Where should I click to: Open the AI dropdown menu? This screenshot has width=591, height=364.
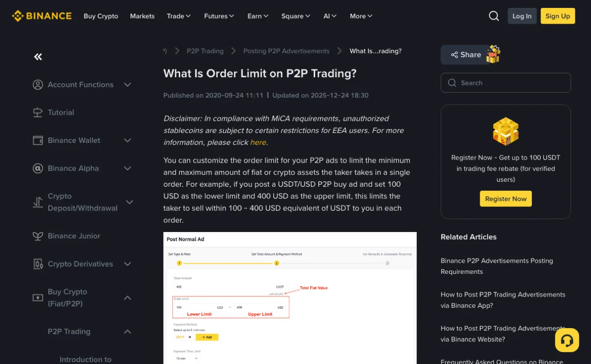pyautogui.click(x=330, y=16)
